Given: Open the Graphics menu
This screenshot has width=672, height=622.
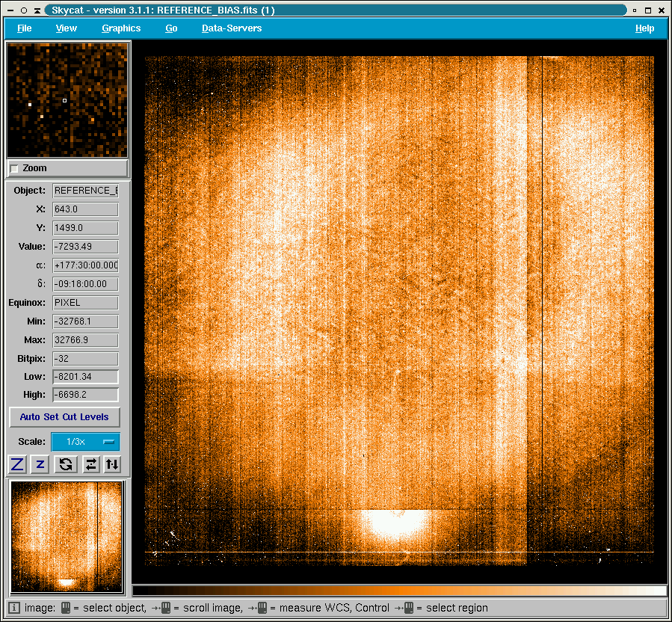Looking at the screenshot, I should click(x=121, y=28).
